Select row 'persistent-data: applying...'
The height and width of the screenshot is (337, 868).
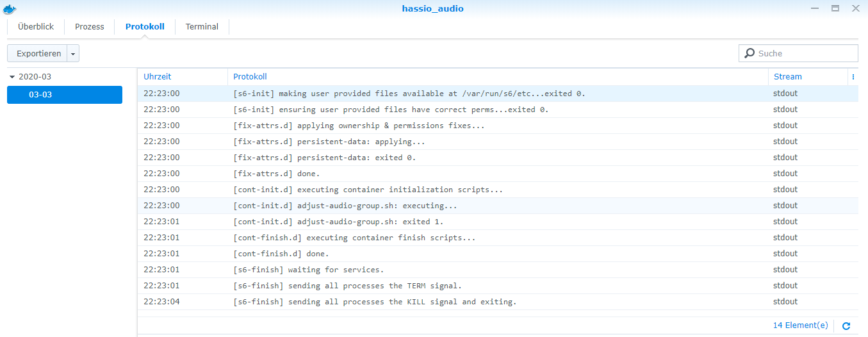click(x=498, y=142)
